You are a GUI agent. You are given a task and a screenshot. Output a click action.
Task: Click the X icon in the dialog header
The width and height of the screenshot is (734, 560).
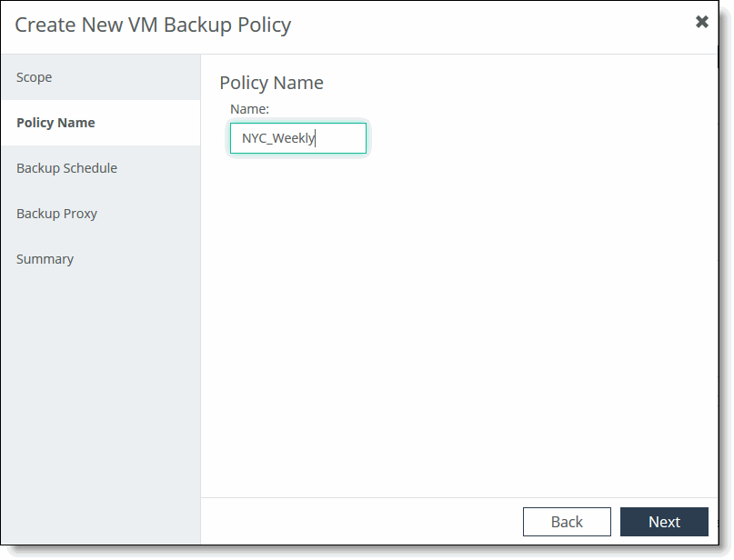[701, 23]
